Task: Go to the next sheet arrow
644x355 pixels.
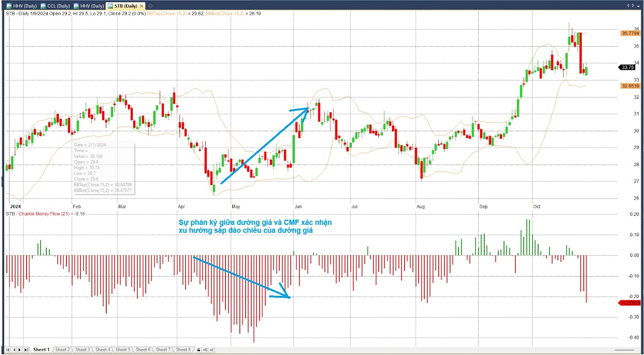Action: pyautogui.click(x=19, y=350)
